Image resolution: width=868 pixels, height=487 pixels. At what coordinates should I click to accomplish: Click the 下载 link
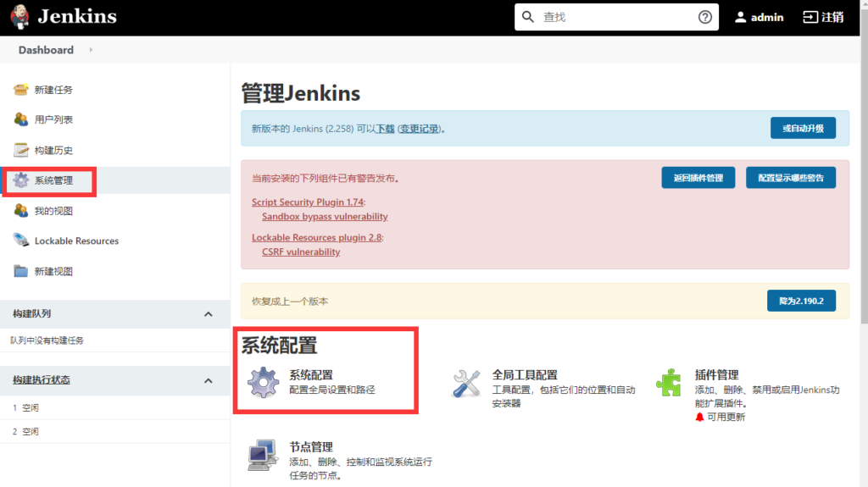pos(386,129)
